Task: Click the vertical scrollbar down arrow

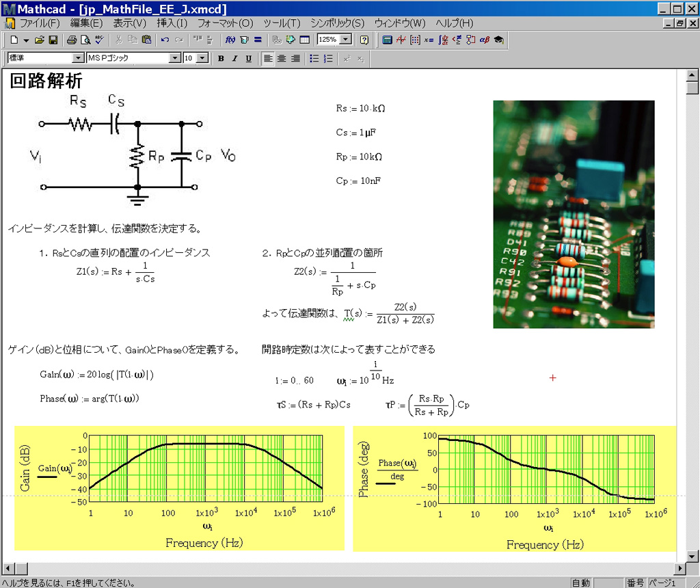Action: [x=692, y=557]
